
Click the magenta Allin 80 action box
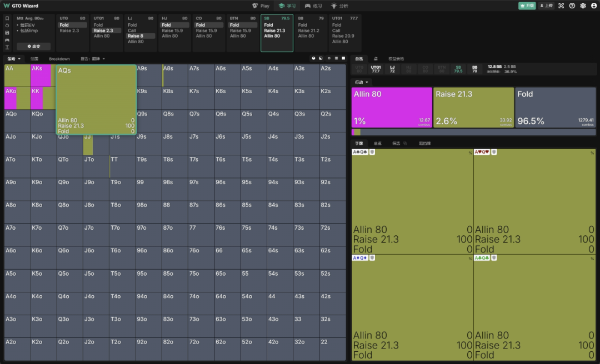click(392, 108)
